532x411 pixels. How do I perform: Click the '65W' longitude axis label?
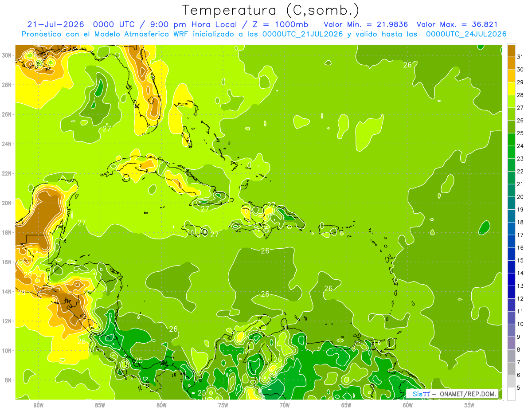point(346,405)
